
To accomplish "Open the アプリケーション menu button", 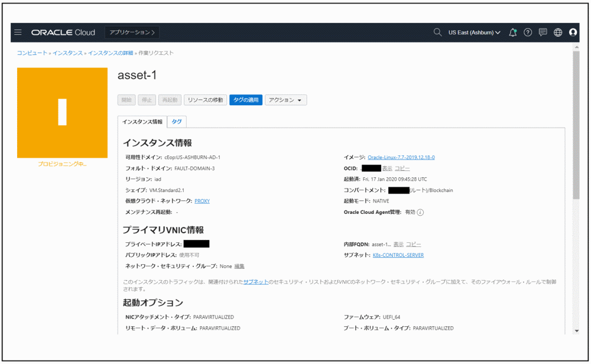I will tap(132, 32).
